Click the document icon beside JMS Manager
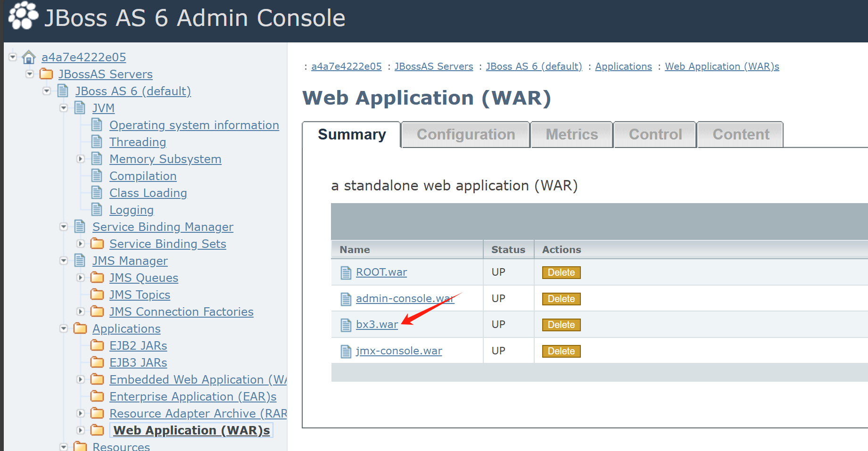 (x=80, y=261)
